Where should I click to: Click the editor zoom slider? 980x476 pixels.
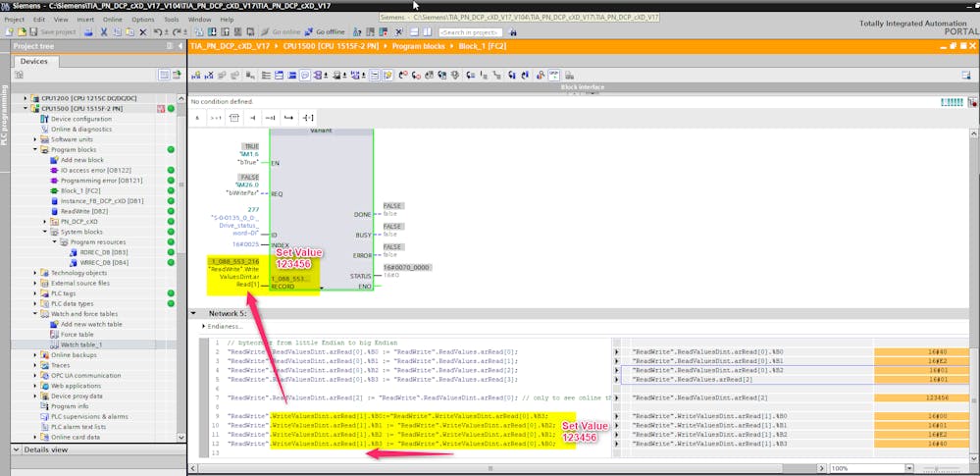click(936, 468)
